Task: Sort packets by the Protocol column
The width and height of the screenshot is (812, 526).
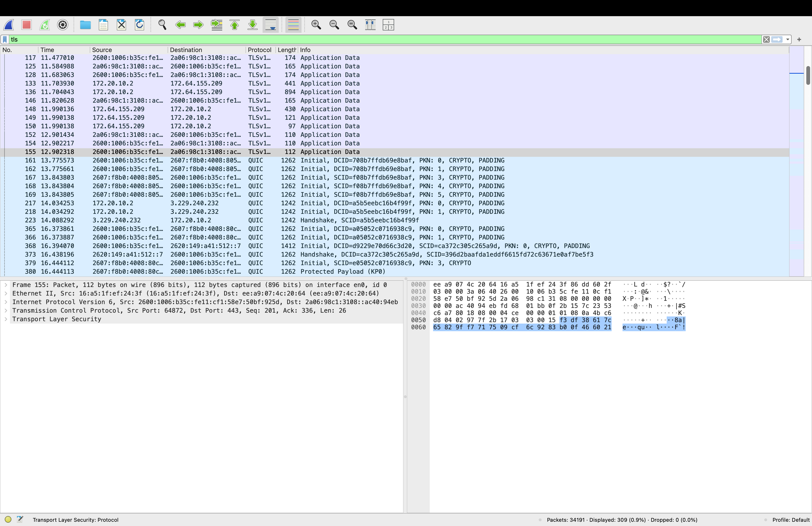Action: (x=259, y=50)
